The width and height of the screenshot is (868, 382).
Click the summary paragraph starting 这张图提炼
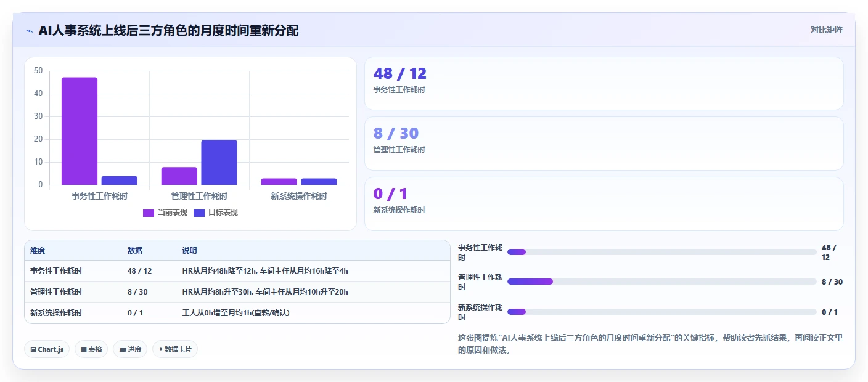pyautogui.click(x=650, y=344)
